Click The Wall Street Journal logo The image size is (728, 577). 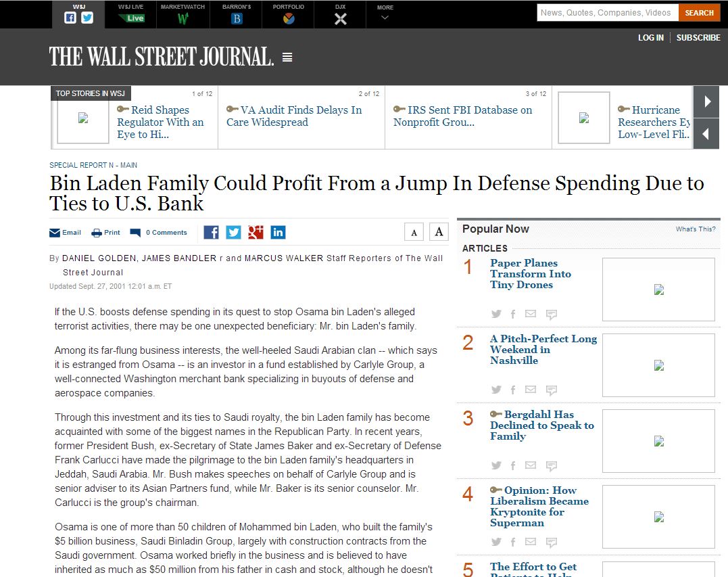(x=161, y=57)
